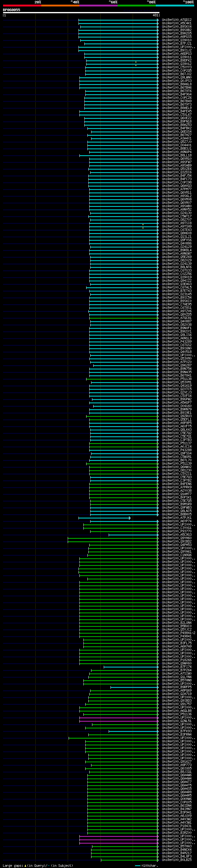This screenshot has width=197, height=868.
Task: Click the orange ~40% identity legend bar
Action: point(60,6)
